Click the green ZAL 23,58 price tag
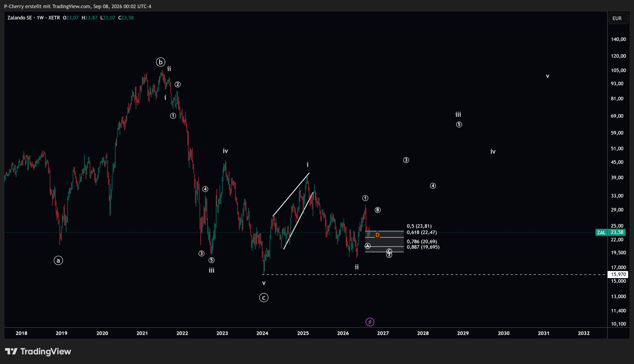This screenshot has width=634, height=364. (610, 232)
